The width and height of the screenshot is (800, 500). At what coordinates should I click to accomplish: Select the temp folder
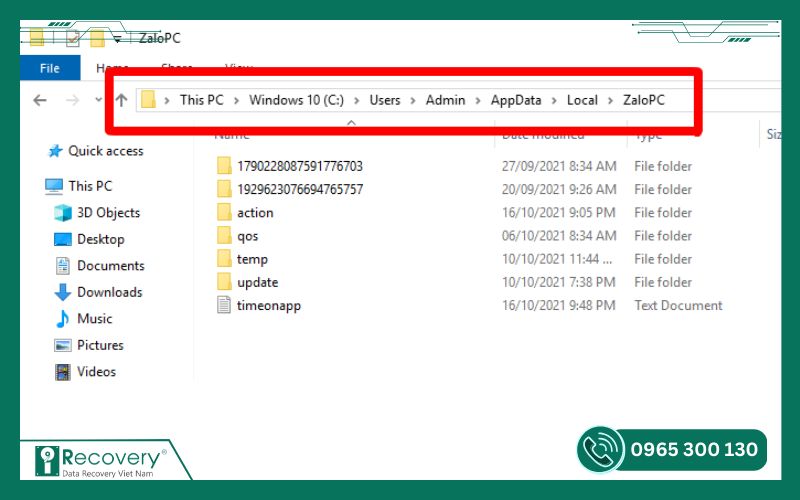point(252,259)
